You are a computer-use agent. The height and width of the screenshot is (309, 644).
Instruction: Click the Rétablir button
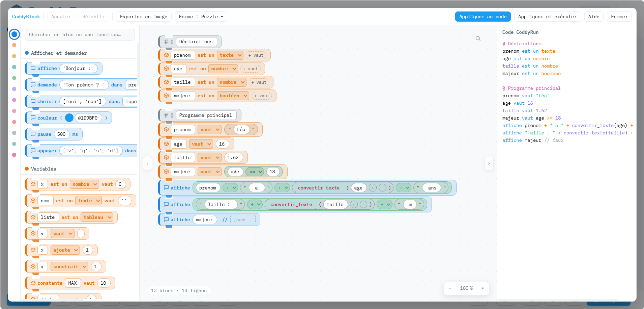point(93,17)
